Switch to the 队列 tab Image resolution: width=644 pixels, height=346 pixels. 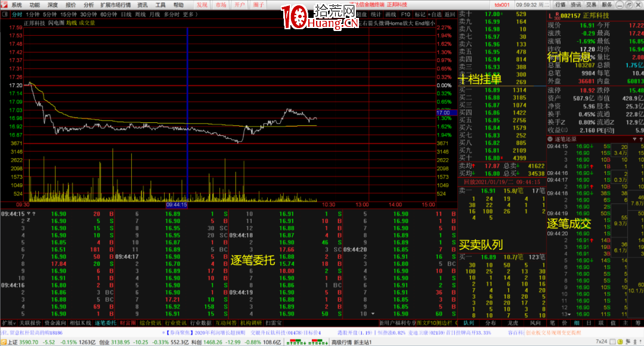(x=469, y=323)
